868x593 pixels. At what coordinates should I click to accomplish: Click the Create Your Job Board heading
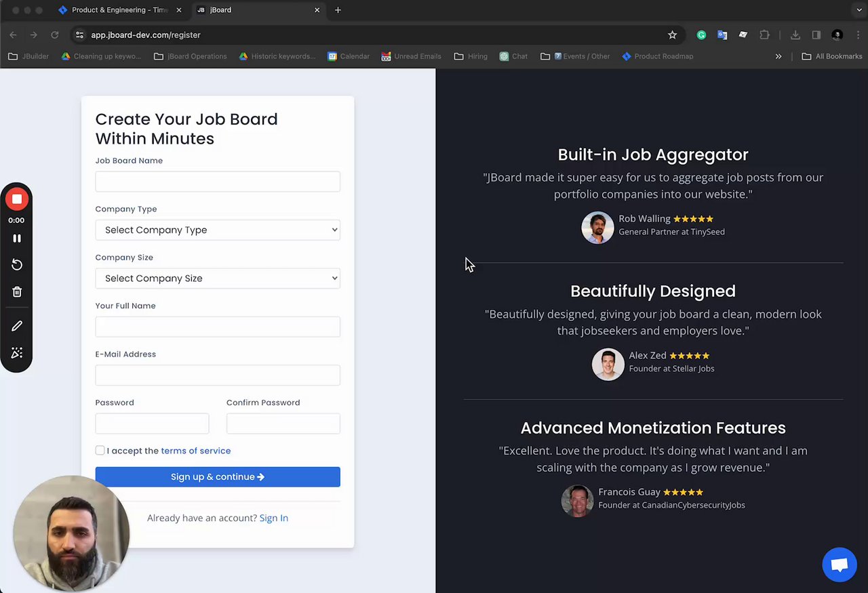click(186, 129)
